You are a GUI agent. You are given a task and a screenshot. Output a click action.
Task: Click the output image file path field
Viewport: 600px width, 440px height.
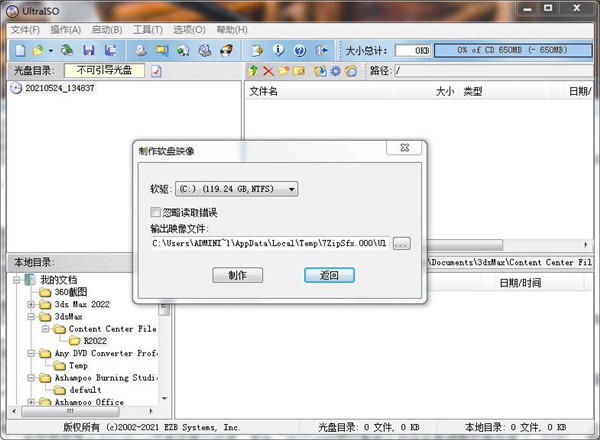click(x=270, y=243)
